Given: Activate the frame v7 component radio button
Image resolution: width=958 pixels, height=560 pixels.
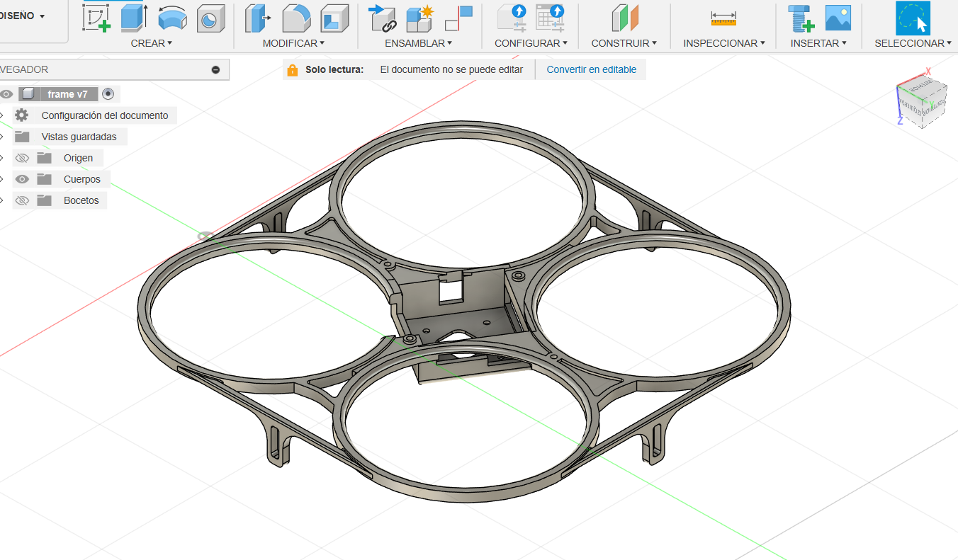Looking at the screenshot, I should point(108,94).
